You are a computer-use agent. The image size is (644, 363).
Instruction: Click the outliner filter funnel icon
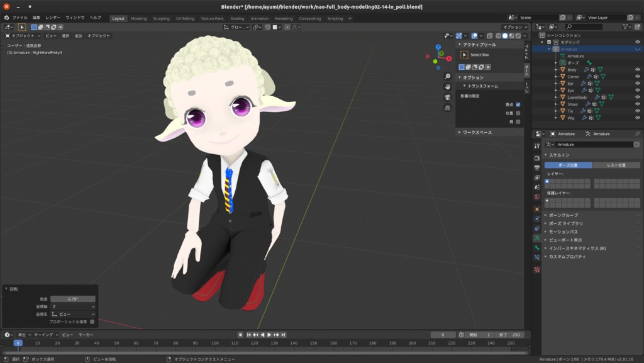pyautogui.click(x=625, y=28)
